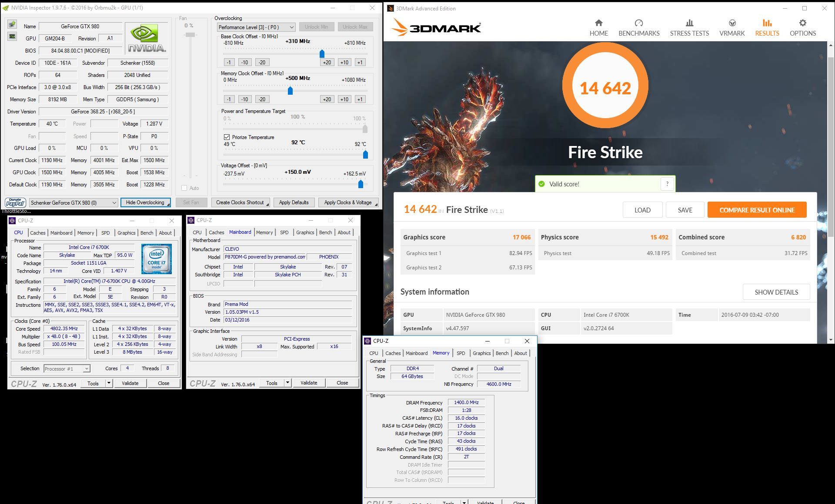Click the SAVE button in 3DMark
The width and height of the screenshot is (835, 504).
click(685, 210)
